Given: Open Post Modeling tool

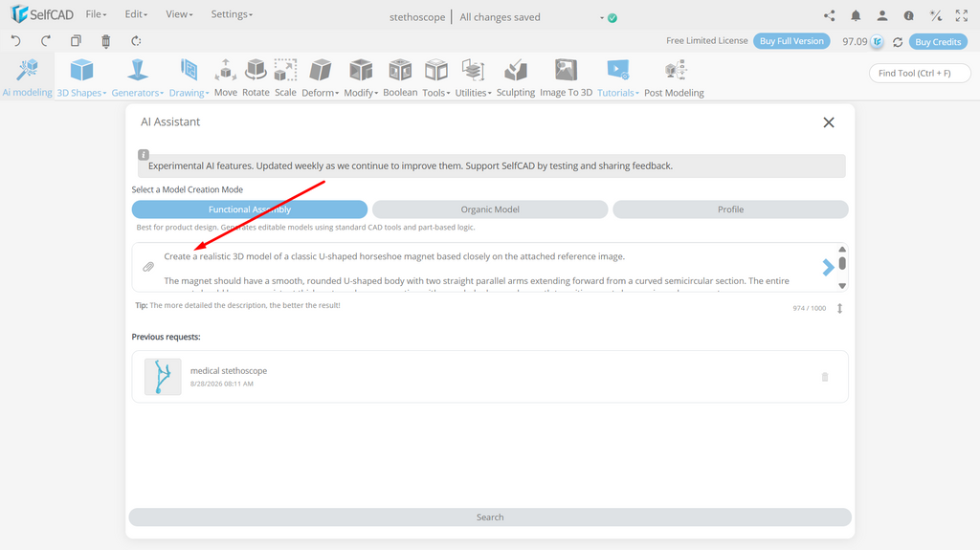Looking at the screenshot, I should click(x=674, y=77).
